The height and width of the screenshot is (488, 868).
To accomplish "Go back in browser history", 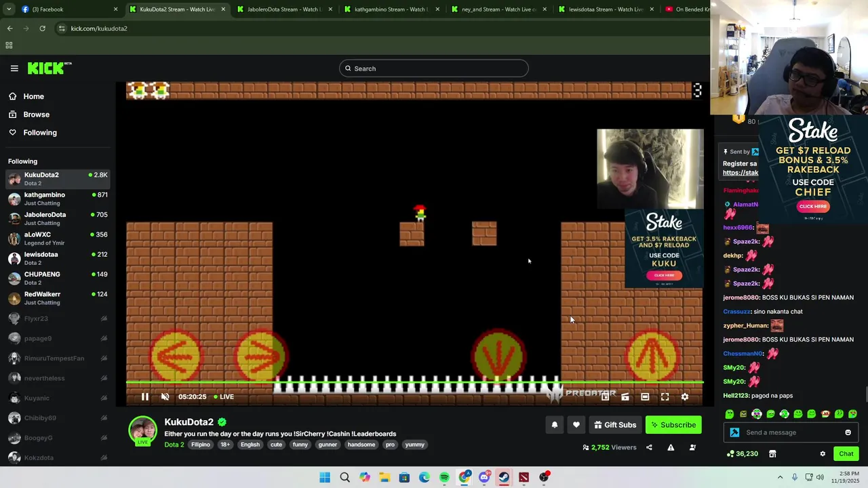I will pos(9,28).
